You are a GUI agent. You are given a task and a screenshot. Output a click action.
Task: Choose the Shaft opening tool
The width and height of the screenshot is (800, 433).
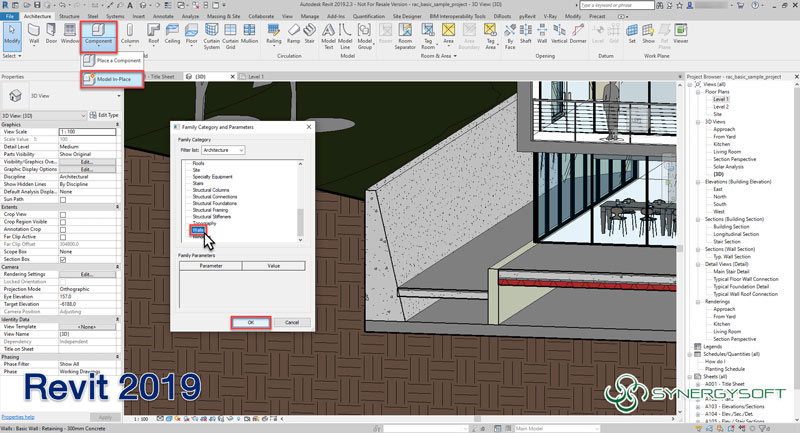point(526,34)
